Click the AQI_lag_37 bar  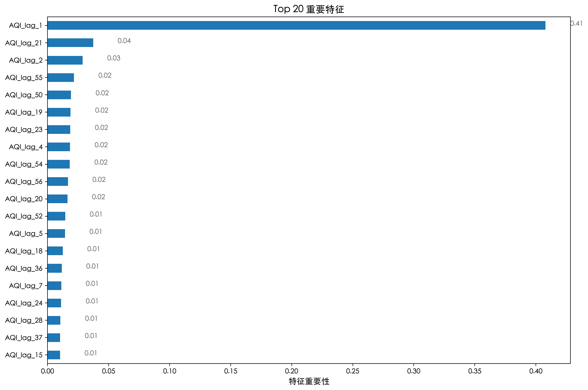(54, 338)
